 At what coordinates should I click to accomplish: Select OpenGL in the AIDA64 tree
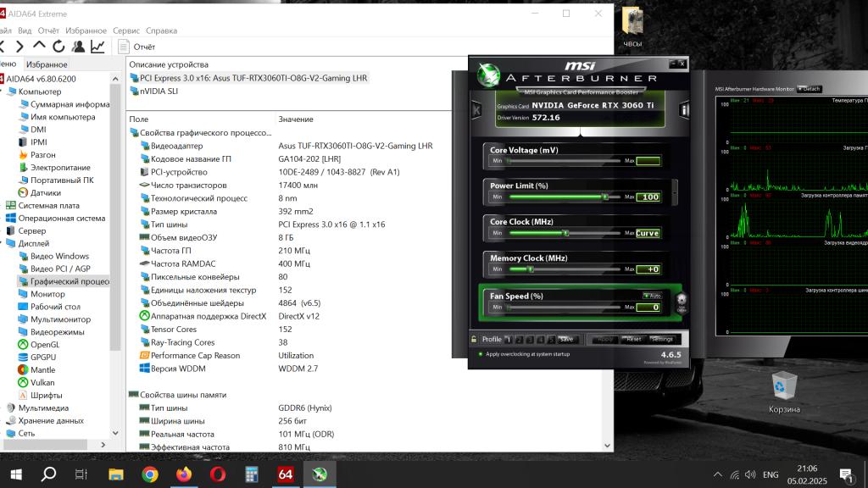39,345
